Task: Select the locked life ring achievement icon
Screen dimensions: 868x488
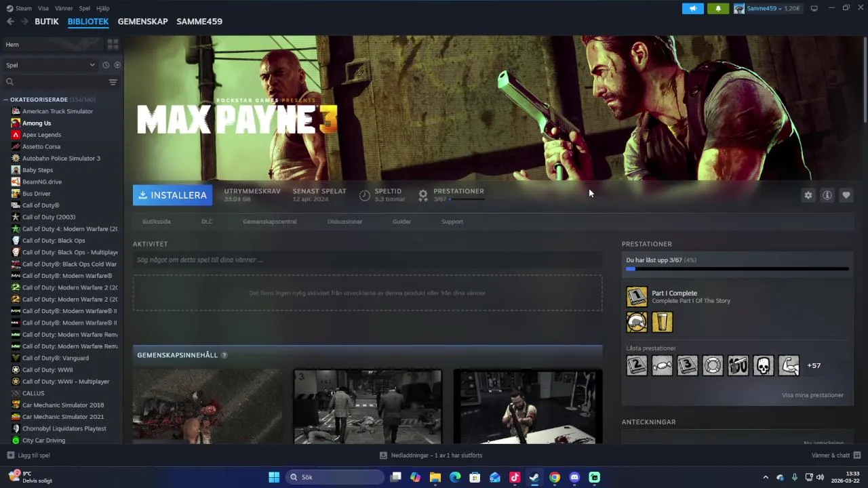Action: coord(713,365)
